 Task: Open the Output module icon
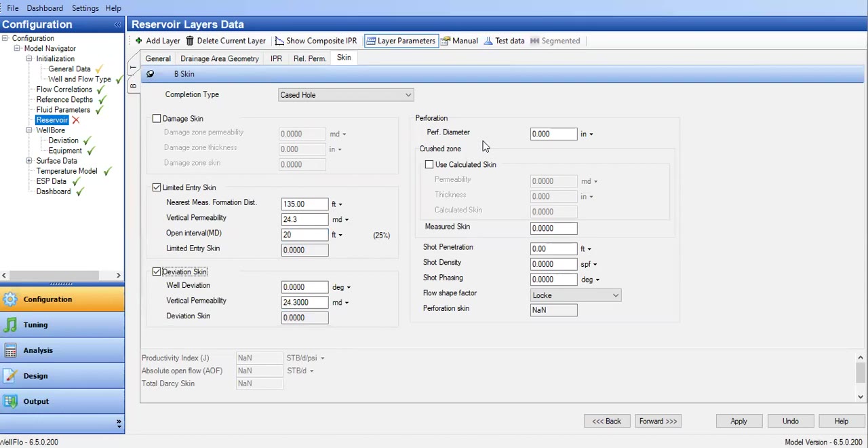click(12, 401)
